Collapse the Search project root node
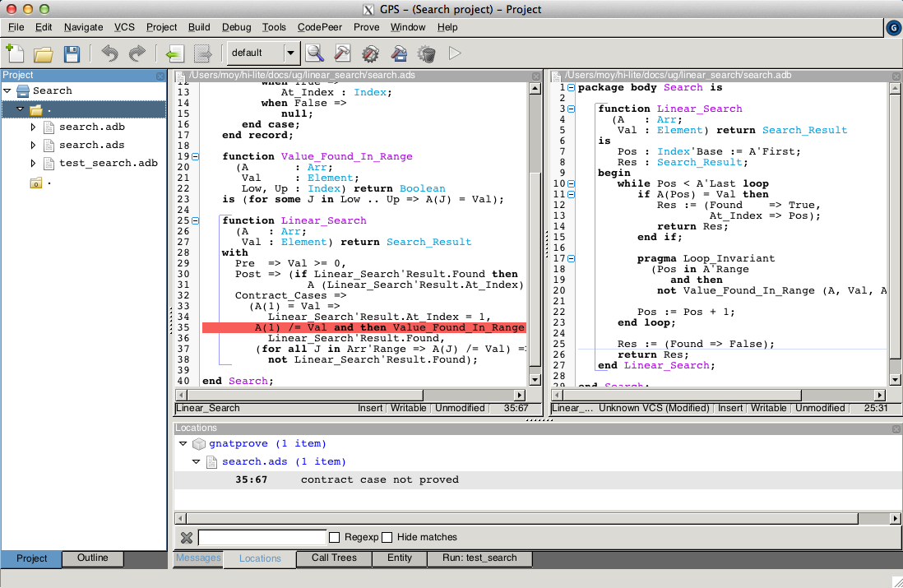 (x=7, y=91)
